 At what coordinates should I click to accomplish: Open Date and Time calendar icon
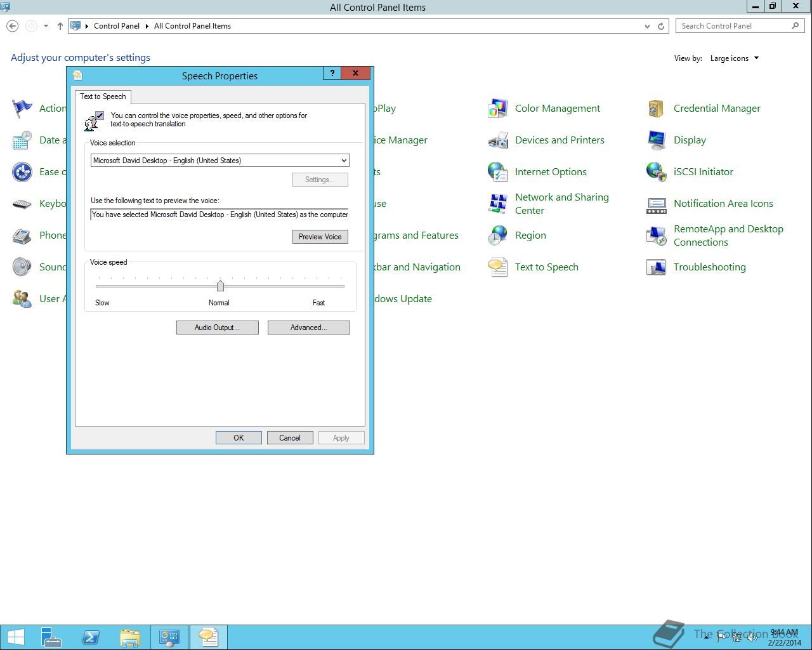point(22,140)
